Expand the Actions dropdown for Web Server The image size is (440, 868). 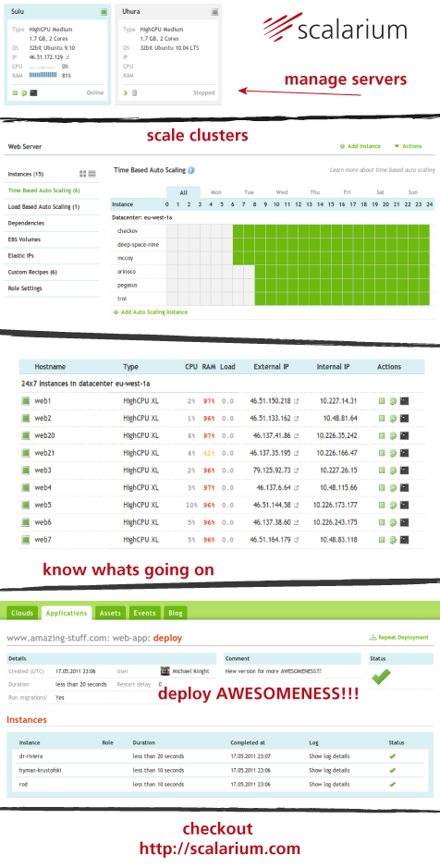tap(408, 146)
